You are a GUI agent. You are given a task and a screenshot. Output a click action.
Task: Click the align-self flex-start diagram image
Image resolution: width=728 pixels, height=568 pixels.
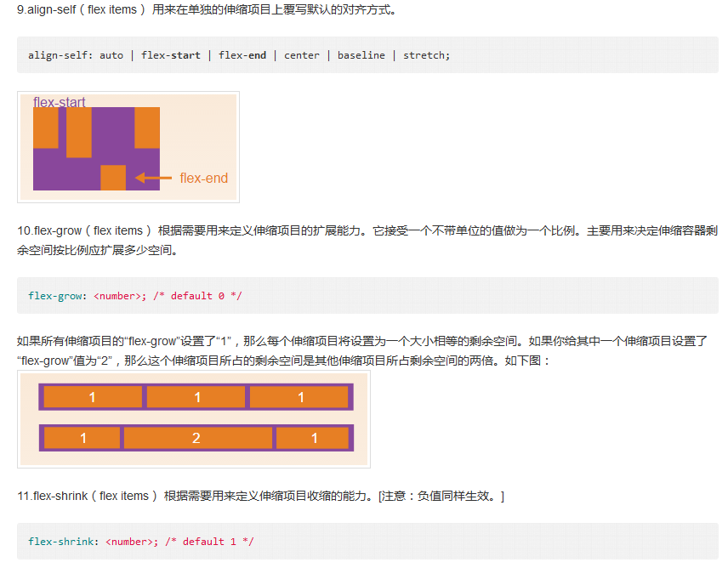click(x=128, y=147)
